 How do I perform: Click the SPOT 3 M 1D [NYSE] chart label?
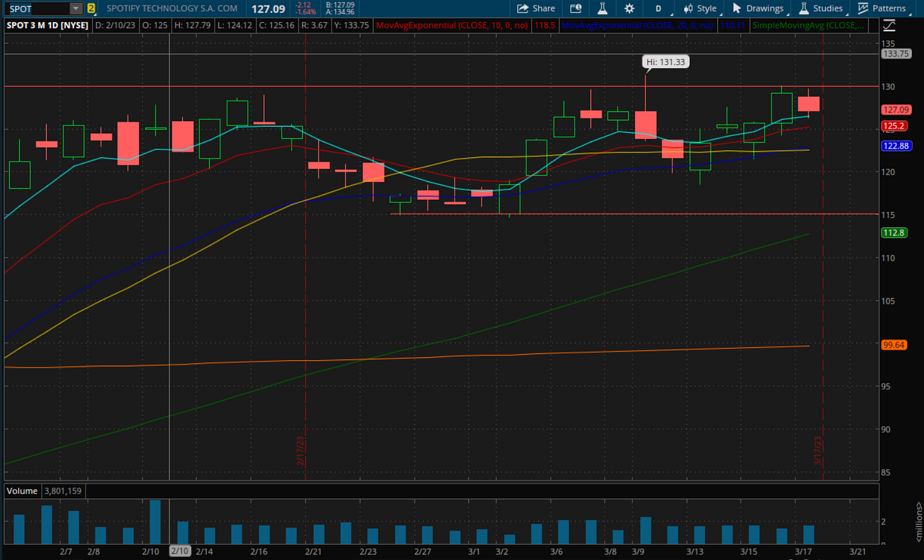coord(48,25)
